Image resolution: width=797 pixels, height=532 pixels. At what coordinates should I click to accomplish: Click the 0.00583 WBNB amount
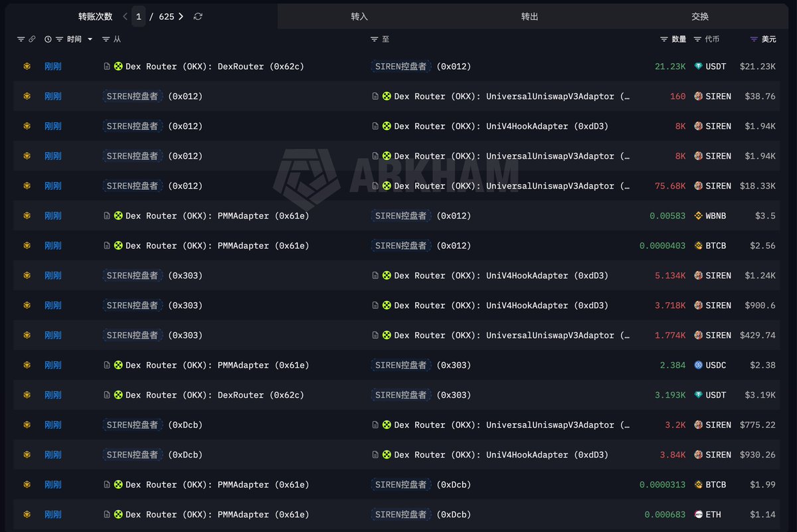[x=667, y=216]
